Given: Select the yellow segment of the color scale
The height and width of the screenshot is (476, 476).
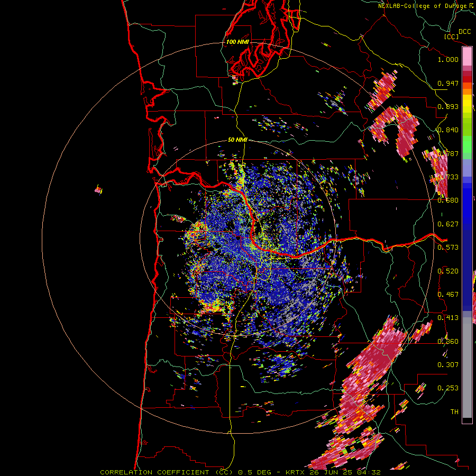Looking at the screenshot, I should [467, 104].
